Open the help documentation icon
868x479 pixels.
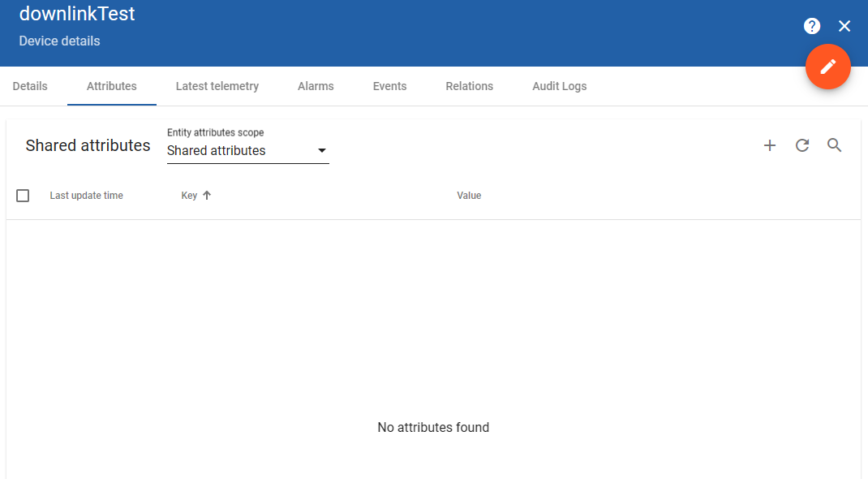click(811, 25)
